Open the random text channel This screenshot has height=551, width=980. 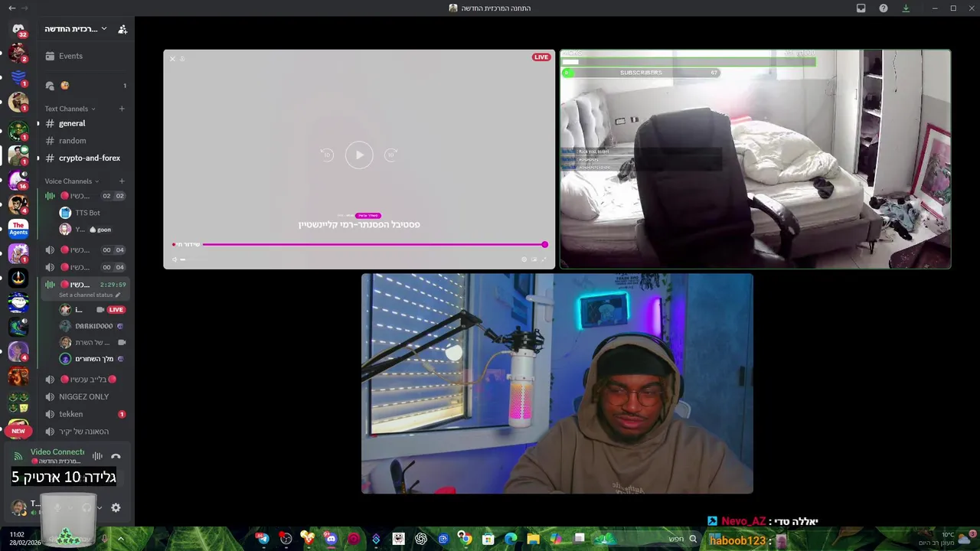pos(86,141)
